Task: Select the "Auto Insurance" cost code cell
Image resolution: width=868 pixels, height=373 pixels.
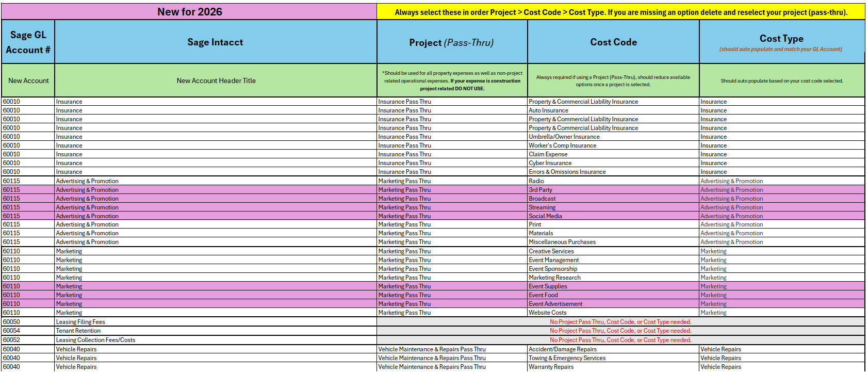Action: [613, 110]
